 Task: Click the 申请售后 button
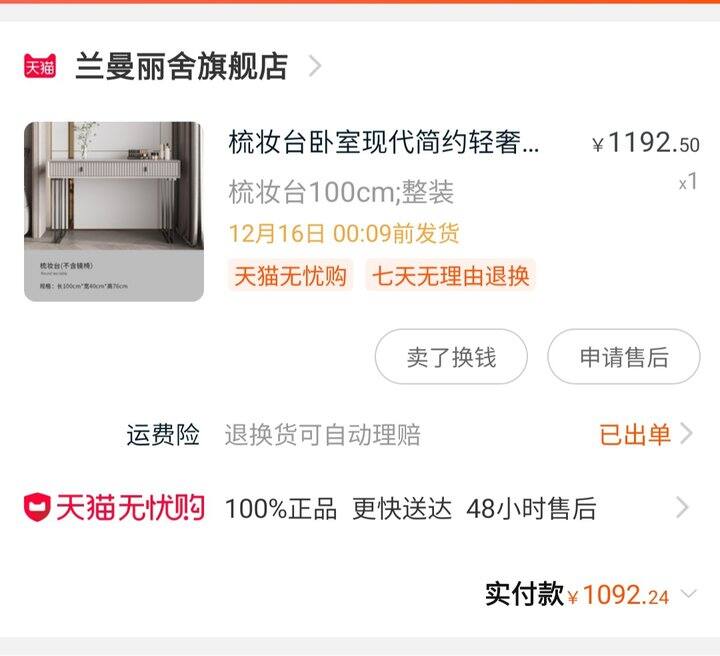pos(624,357)
